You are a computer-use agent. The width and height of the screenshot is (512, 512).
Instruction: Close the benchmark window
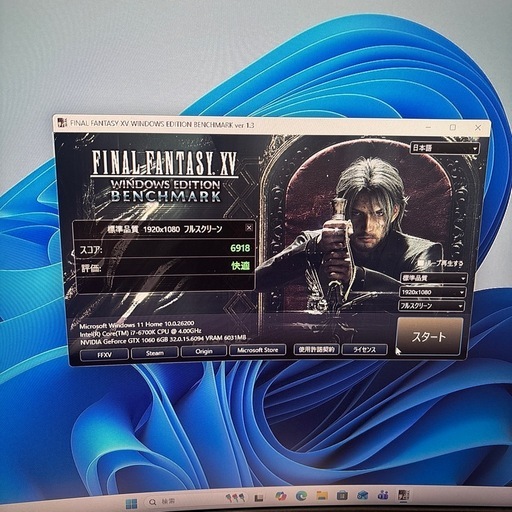coord(478,128)
